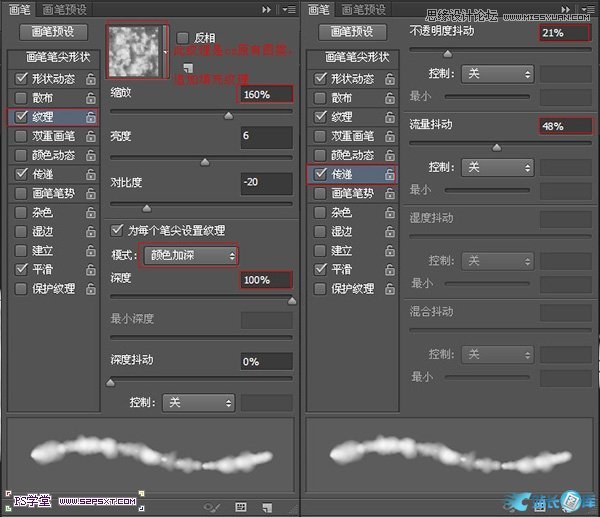
Task: Click the 流量抖动 48% value field
Action: point(566,127)
